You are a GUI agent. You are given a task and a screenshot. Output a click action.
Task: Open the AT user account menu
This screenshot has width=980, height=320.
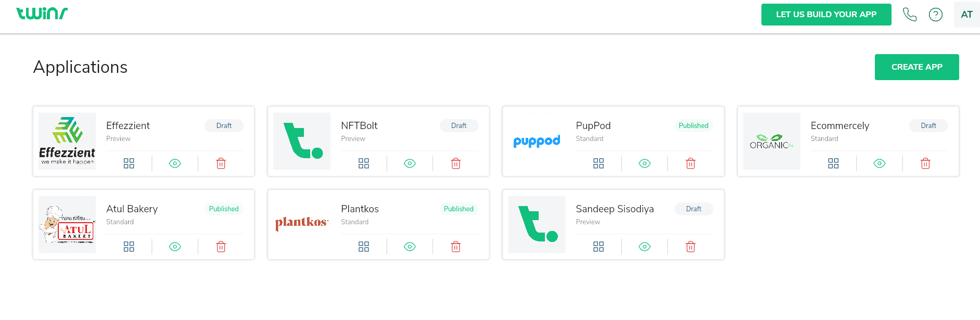[966, 15]
